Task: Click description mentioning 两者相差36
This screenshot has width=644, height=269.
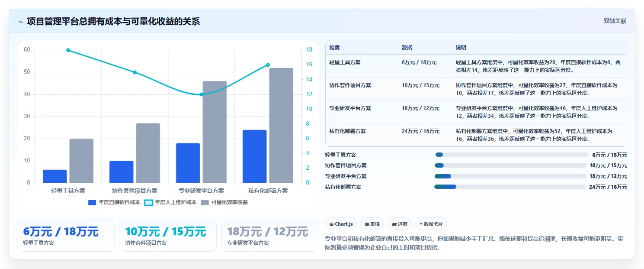Action: [534, 135]
